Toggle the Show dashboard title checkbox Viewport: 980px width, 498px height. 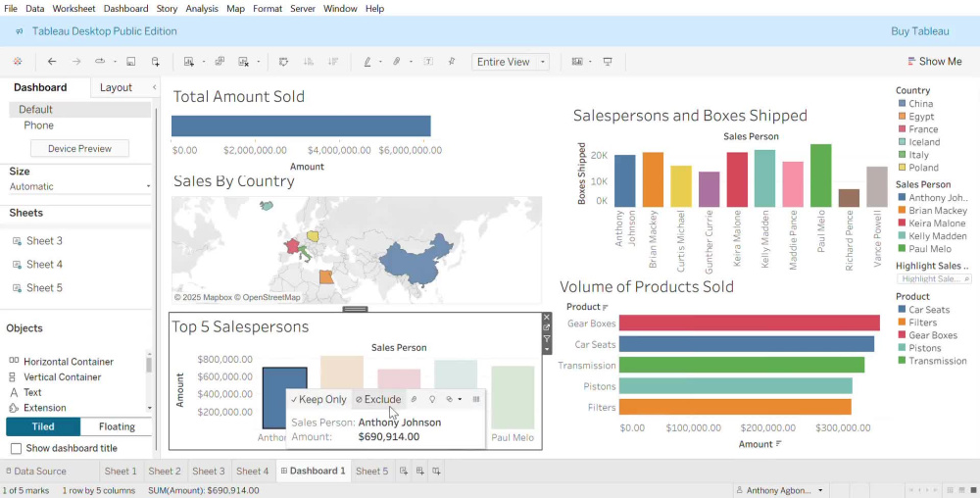(x=17, y=448)
